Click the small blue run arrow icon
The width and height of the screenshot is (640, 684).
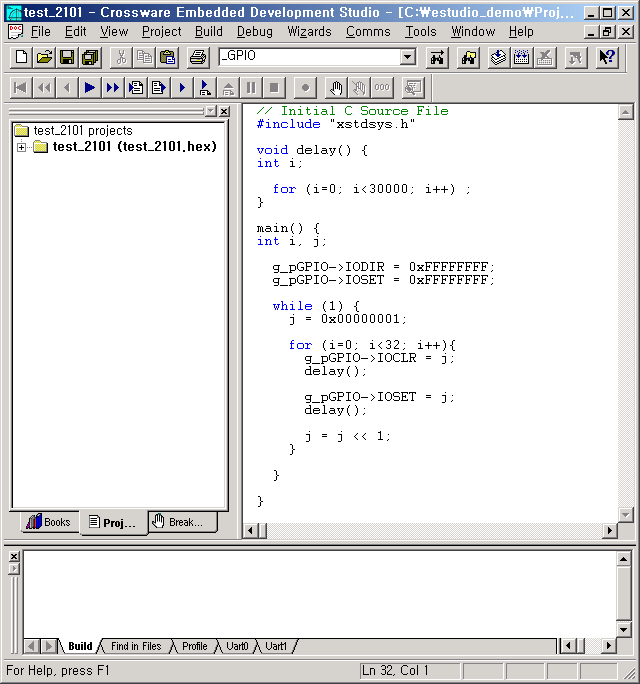point(182,88)
